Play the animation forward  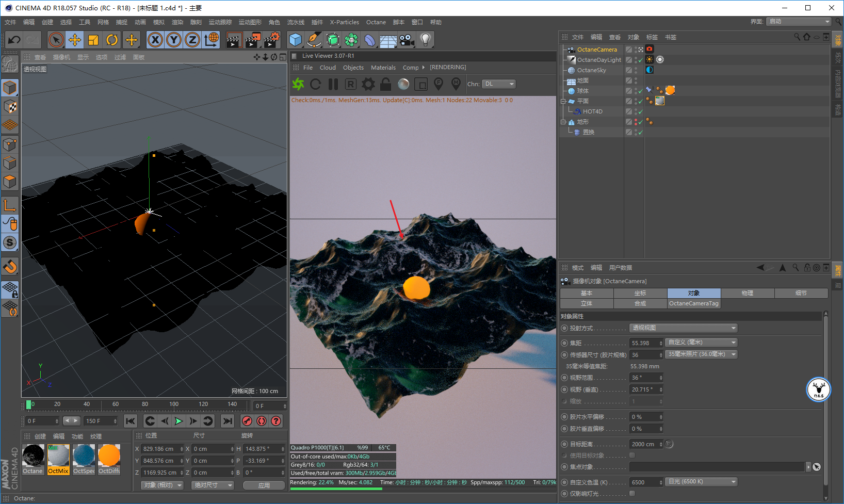click(x=178, y=421)
